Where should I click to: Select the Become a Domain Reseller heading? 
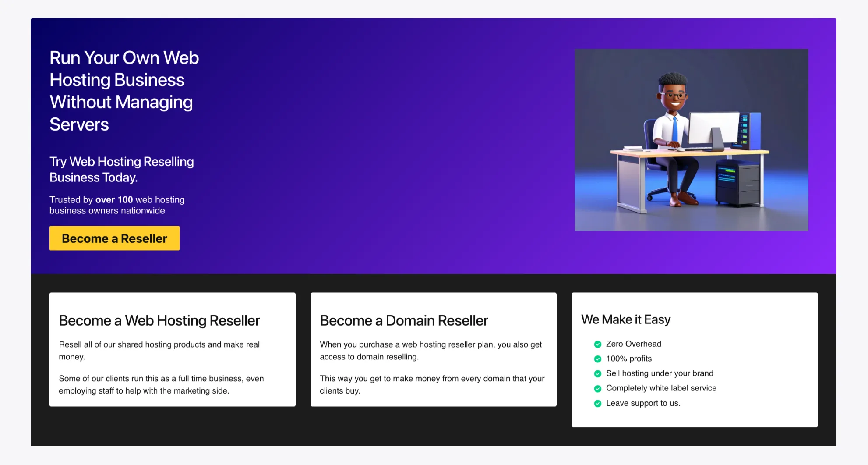coord(404,320)
